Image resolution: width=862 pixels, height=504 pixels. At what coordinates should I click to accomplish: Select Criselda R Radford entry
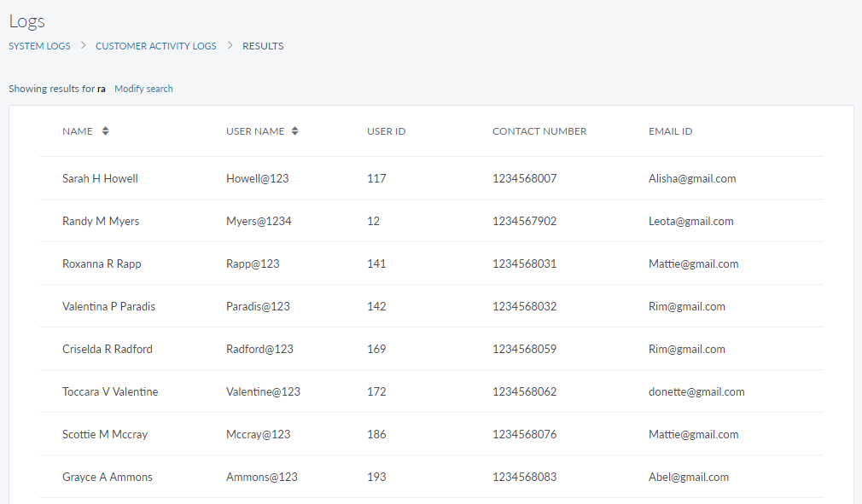[x=108, y=349]
